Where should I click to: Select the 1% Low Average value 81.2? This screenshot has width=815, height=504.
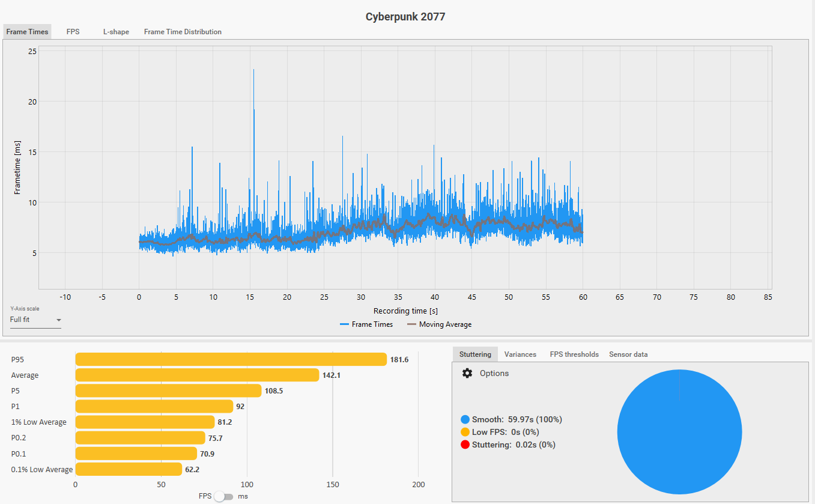pos(225,422)
